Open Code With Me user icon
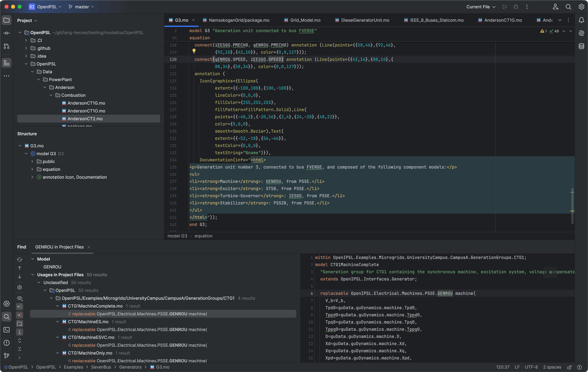588x372 pixels. pos(555,7)
